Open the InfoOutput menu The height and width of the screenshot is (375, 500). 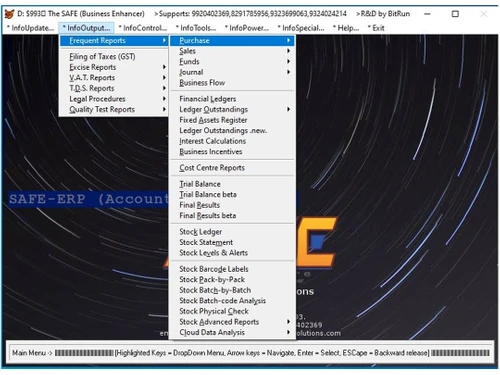point(86,28)
